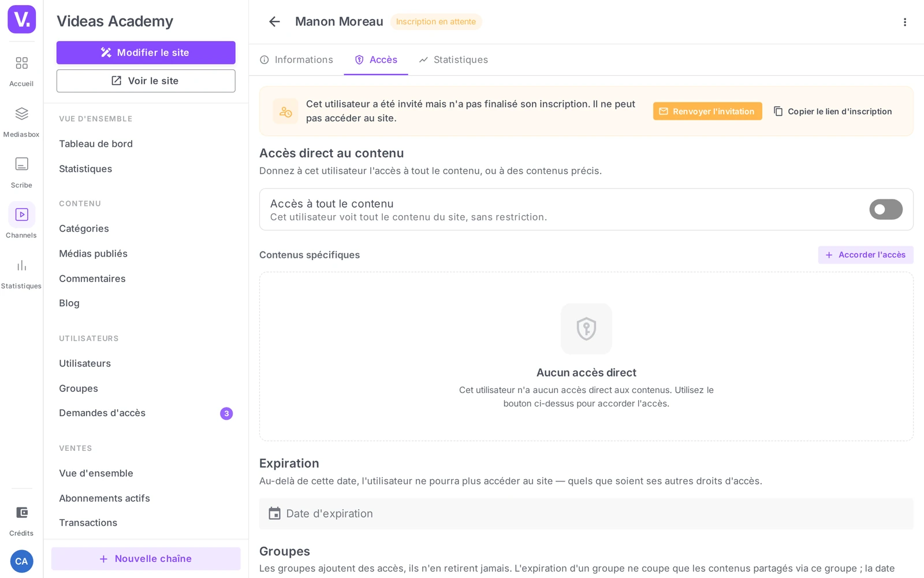Open Médias publiés
Viewport: 924px width, 578px height.
(x=93, y=254)
